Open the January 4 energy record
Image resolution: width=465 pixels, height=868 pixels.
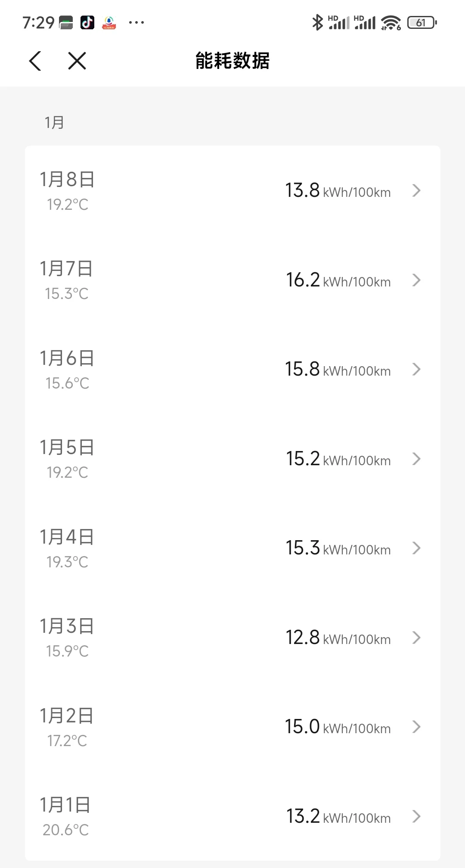(x=232, y=548)
